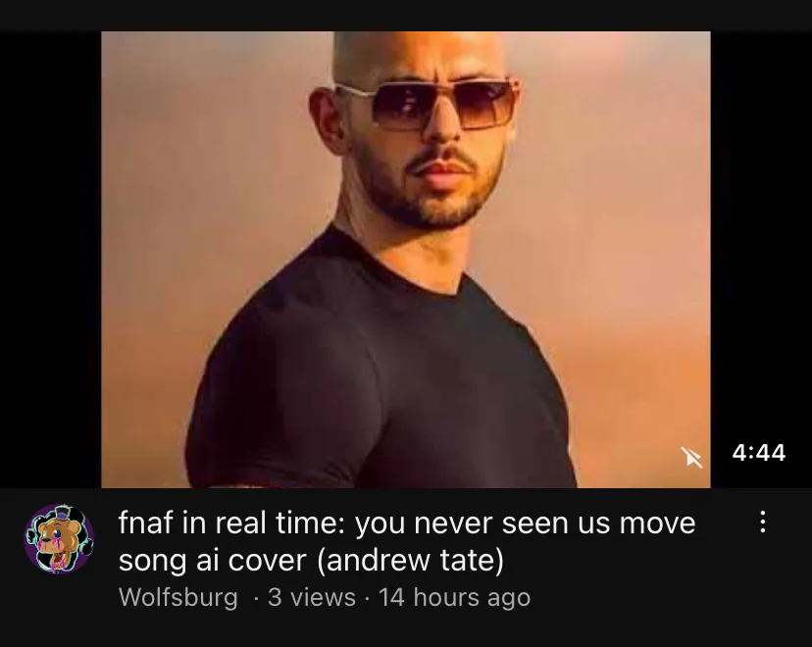Open the video thumbnail of the bald man
This screenshot has width=812, height=647.
point(405,260)
